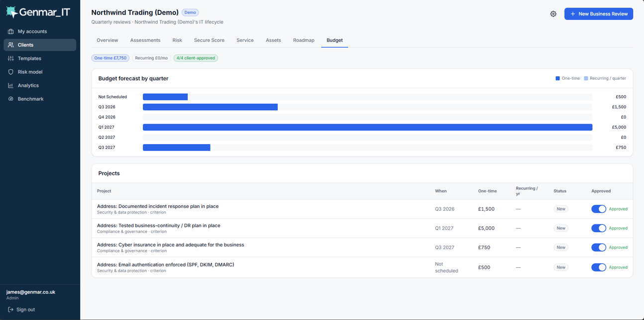Toggle approval for Email authentication project
The height and width of the screenshot is (320, 644).
coord(599,267)
